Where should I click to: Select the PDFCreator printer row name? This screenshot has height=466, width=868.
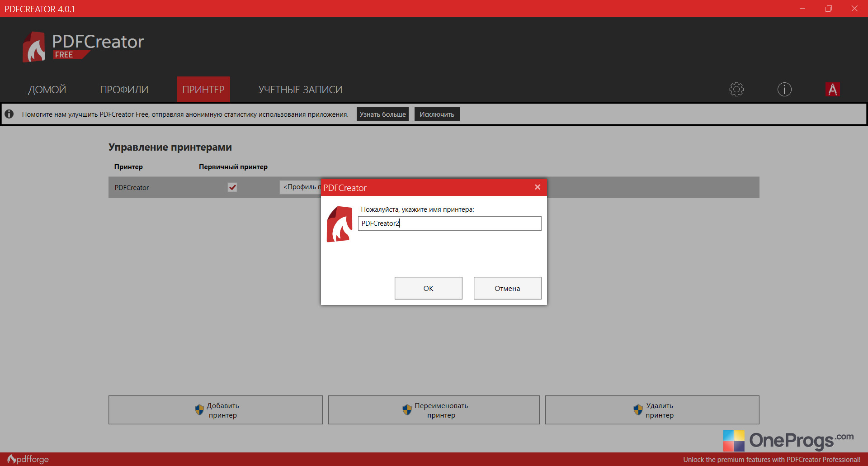click(x=132, y=187)
